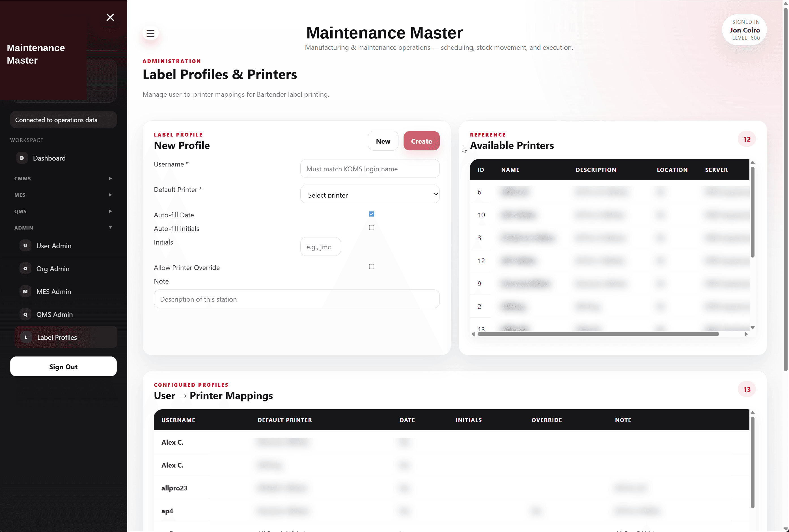
Task: Open QMS Admin page
Action: (x=66, y=315)
